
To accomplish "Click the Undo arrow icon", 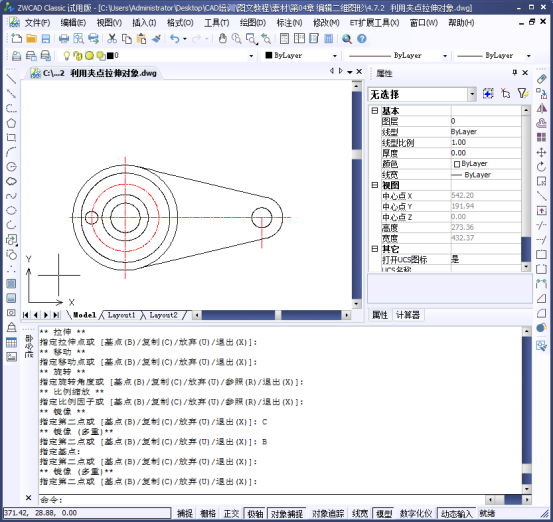I will point(175,39).
